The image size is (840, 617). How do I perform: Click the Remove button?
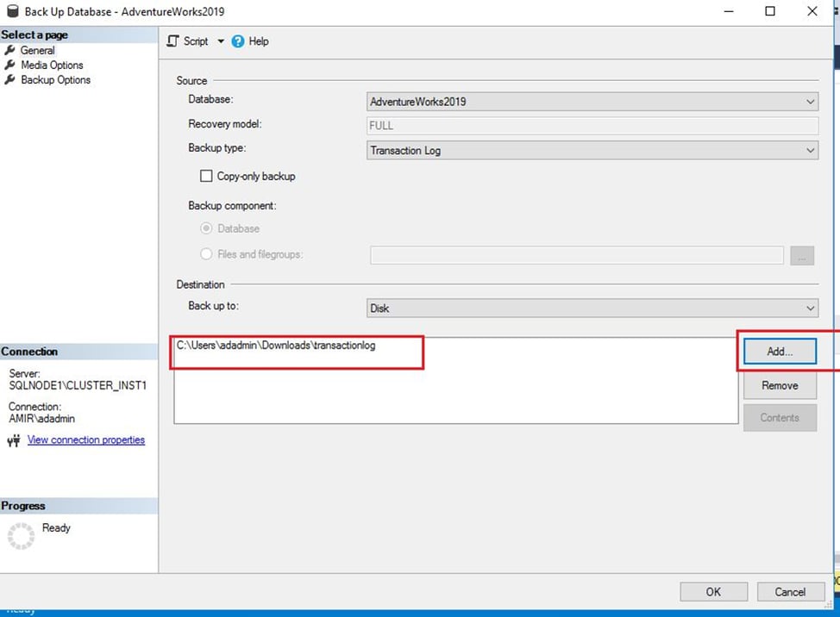[x=778, y=385]
